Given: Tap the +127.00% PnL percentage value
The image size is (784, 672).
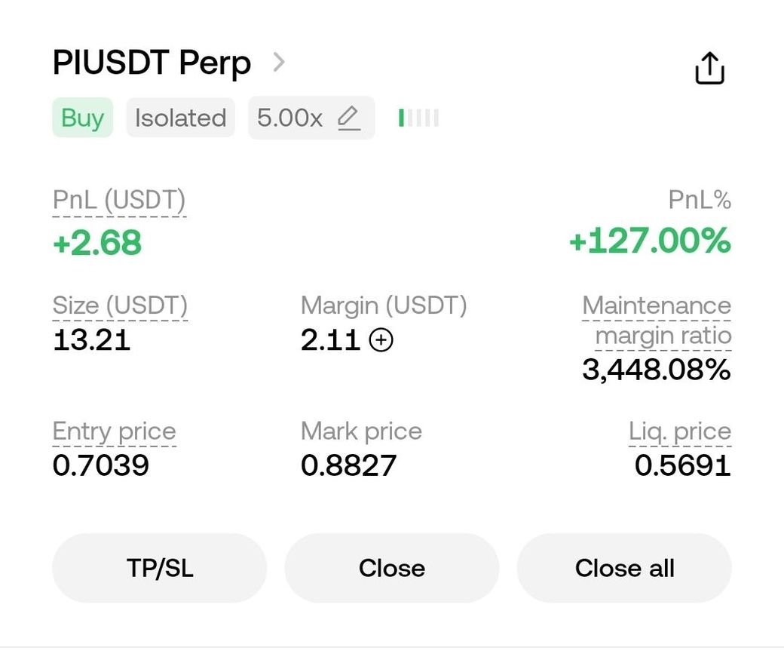Looking at the screenshot, I should (650, 241).
